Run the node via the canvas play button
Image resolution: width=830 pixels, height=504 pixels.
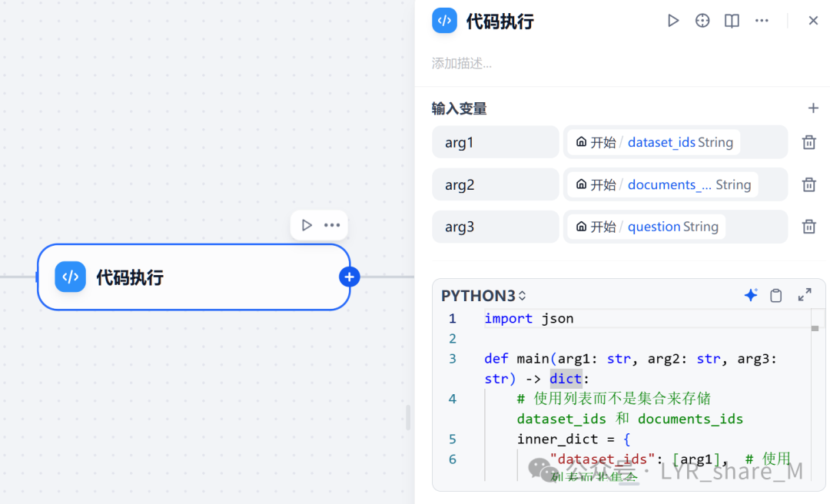pyautogui.click(x=307, y=224)
